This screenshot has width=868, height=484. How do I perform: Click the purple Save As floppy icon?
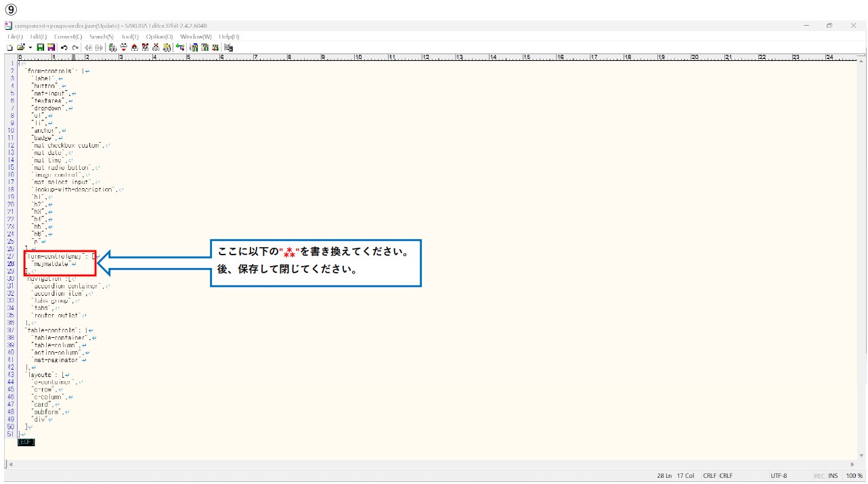click(x=51, y=47)
